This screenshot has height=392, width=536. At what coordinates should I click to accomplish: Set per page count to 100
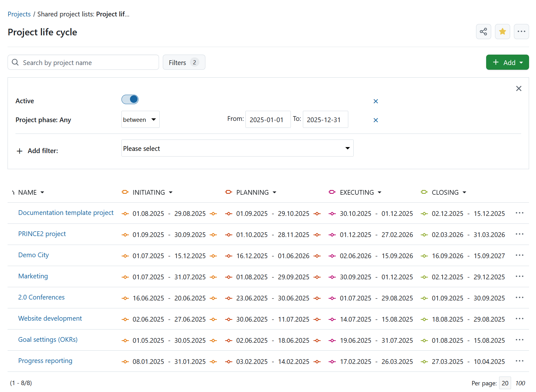(x=520, y=383)
